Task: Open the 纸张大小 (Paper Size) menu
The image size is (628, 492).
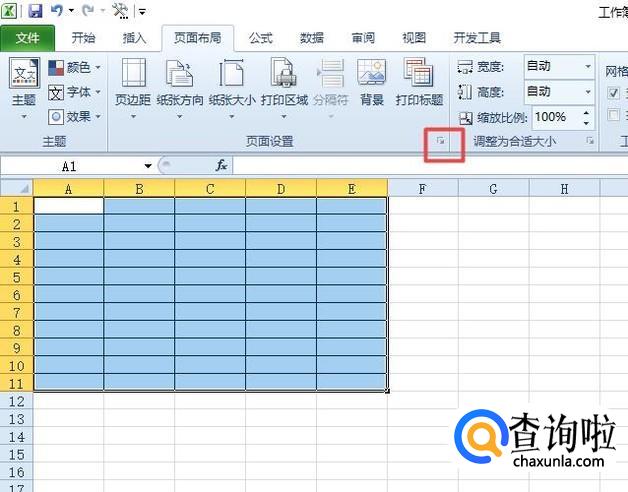Action: [x=232, y=89]
